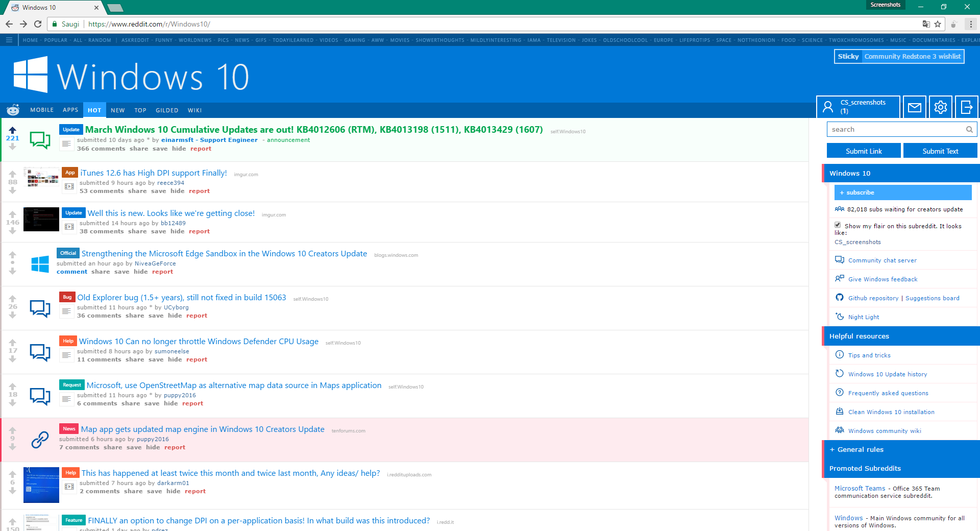This screenshot has width=980, height=531.
Task: Switch to the NEW tab
Action: [x=117, y=110]
